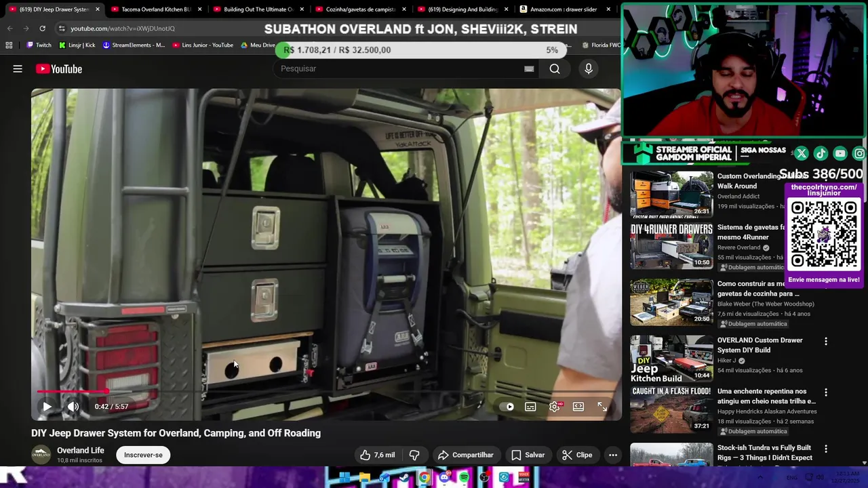Open Linsjr | Kick bookmark
This screenshot has width=868, height=488.
coord(77,45)
